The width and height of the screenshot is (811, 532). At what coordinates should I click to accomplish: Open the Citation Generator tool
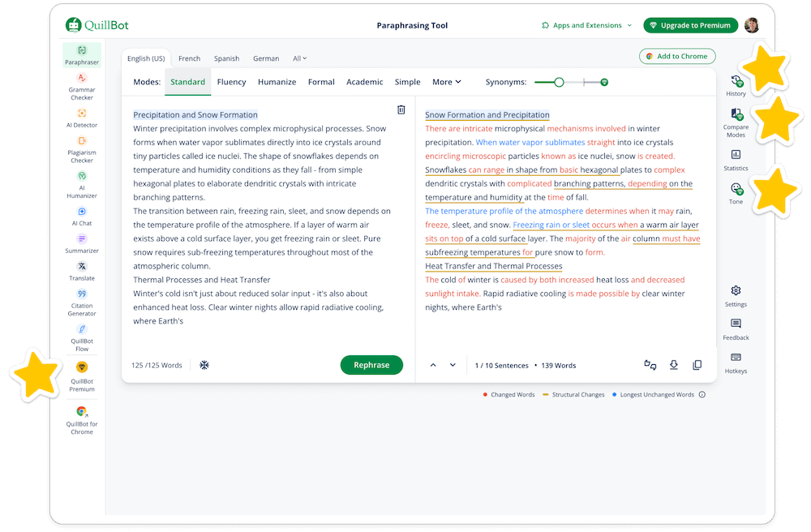coord(82,302)
